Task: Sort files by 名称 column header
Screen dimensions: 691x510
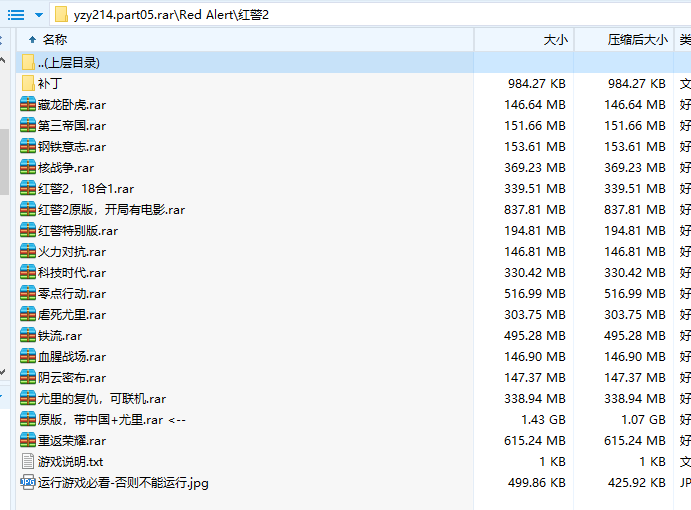Action: 55,40
